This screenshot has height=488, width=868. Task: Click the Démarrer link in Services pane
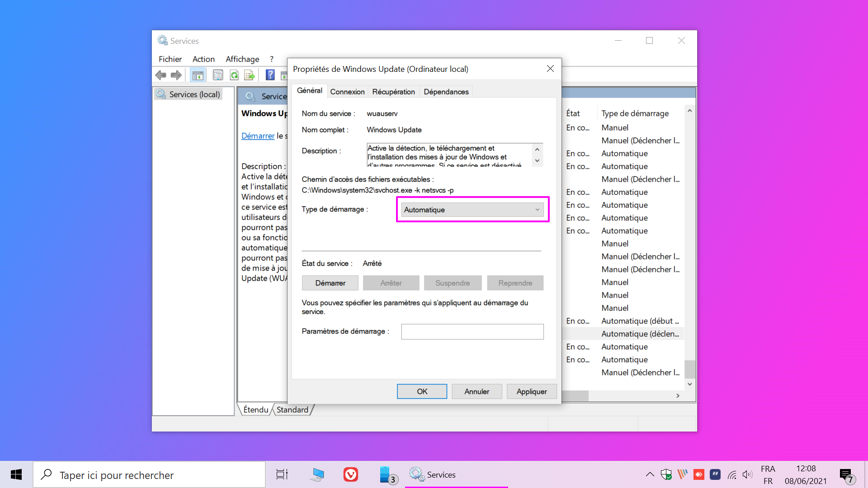pos(258,136)
